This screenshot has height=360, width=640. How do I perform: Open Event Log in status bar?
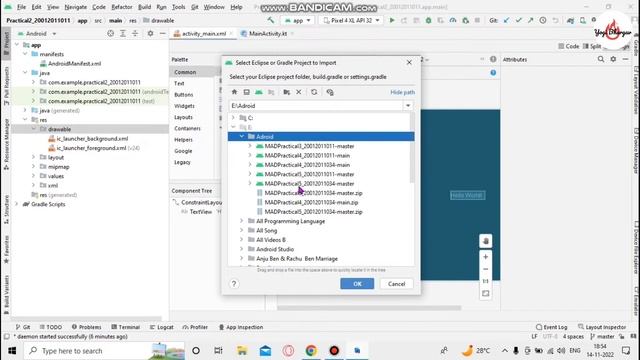pos(551,327)
